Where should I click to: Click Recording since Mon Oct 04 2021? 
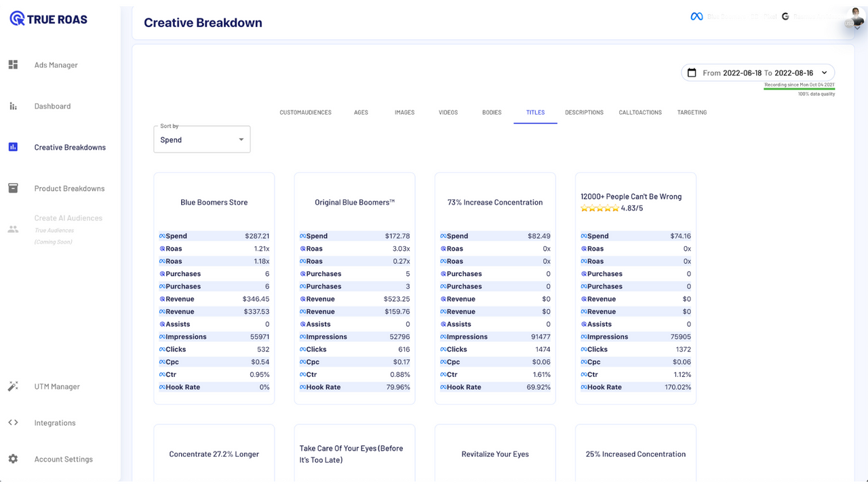click(800, 85)
